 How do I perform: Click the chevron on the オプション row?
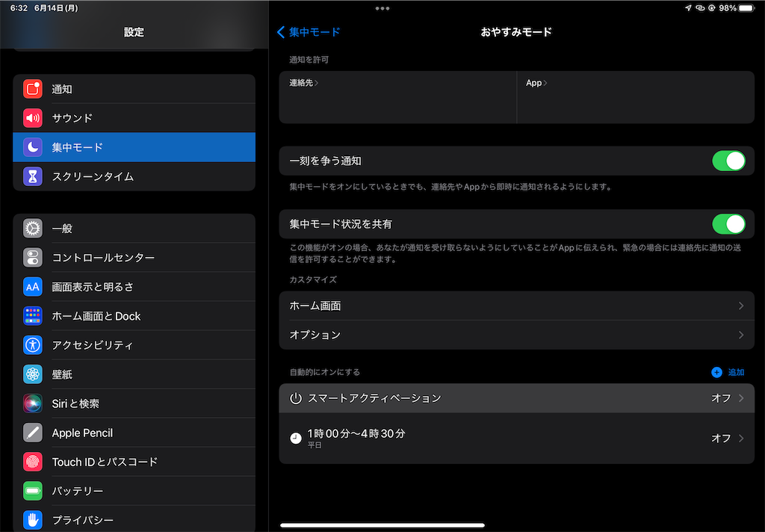tap(741, 335)
